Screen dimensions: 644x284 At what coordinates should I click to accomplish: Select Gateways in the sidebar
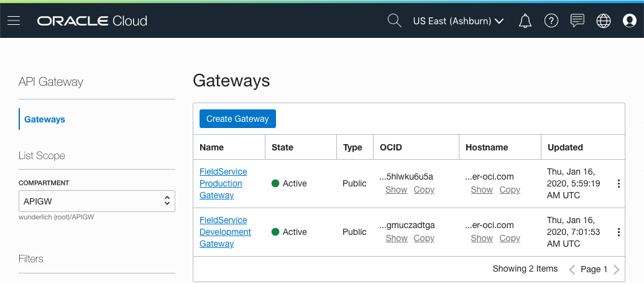[44, 119]
